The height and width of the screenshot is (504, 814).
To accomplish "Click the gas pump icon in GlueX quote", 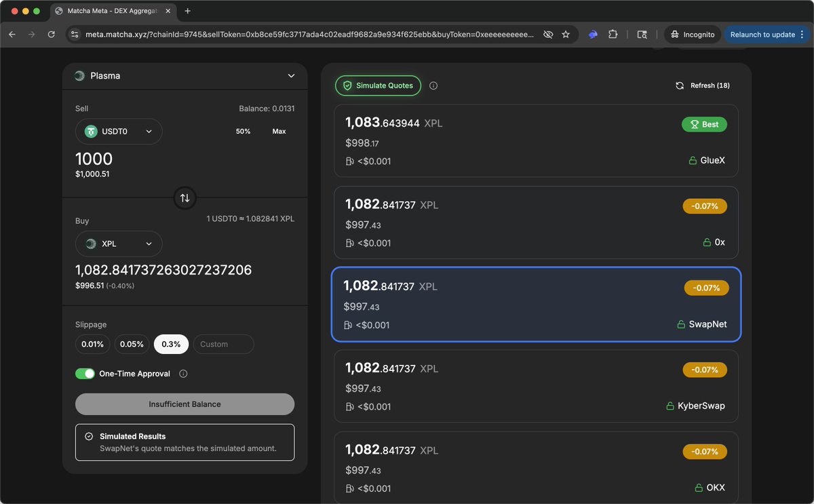I will coord(350,161).
